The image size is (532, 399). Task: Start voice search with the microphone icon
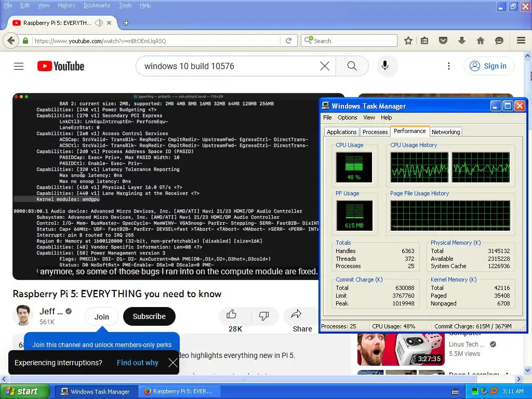[385, 65]
